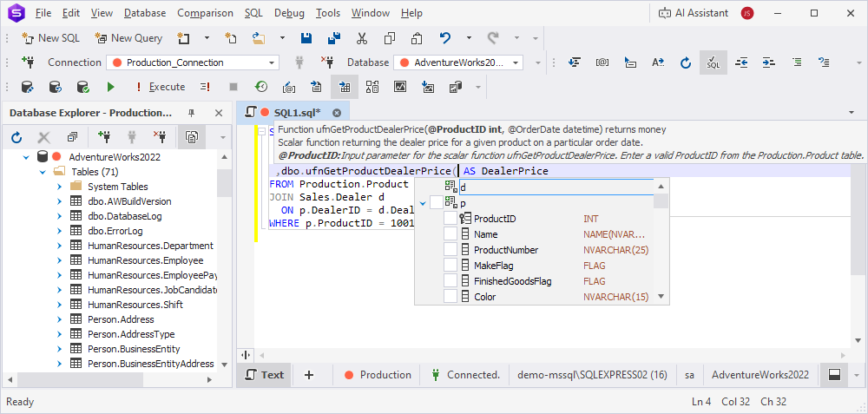Open the execution history clock icon

pyautogui.click(x=260, y=87)
